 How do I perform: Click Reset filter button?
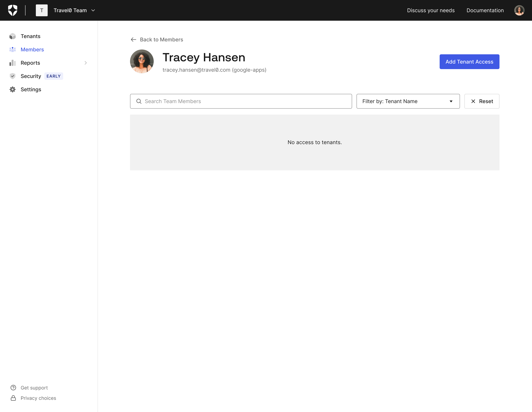pos(482,101)
